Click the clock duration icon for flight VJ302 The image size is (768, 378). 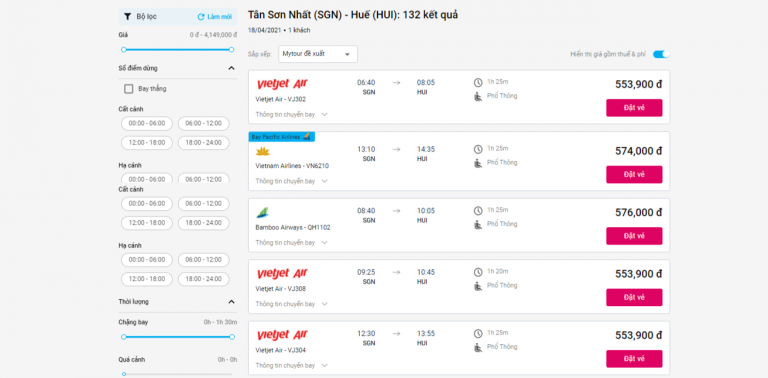pyautogui.click(x=478, y=82)
